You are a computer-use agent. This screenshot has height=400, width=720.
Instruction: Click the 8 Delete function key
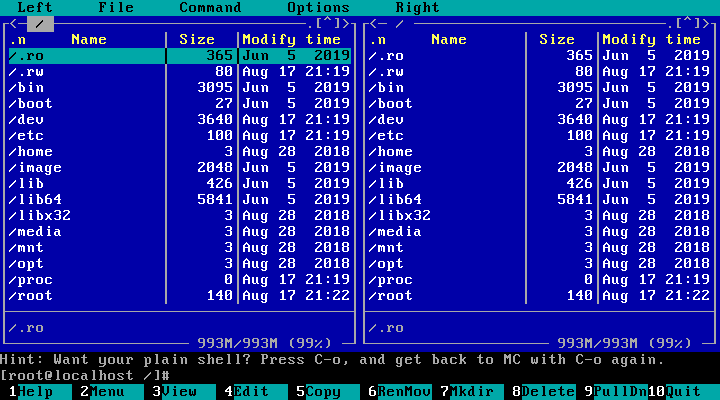(544, 391)
